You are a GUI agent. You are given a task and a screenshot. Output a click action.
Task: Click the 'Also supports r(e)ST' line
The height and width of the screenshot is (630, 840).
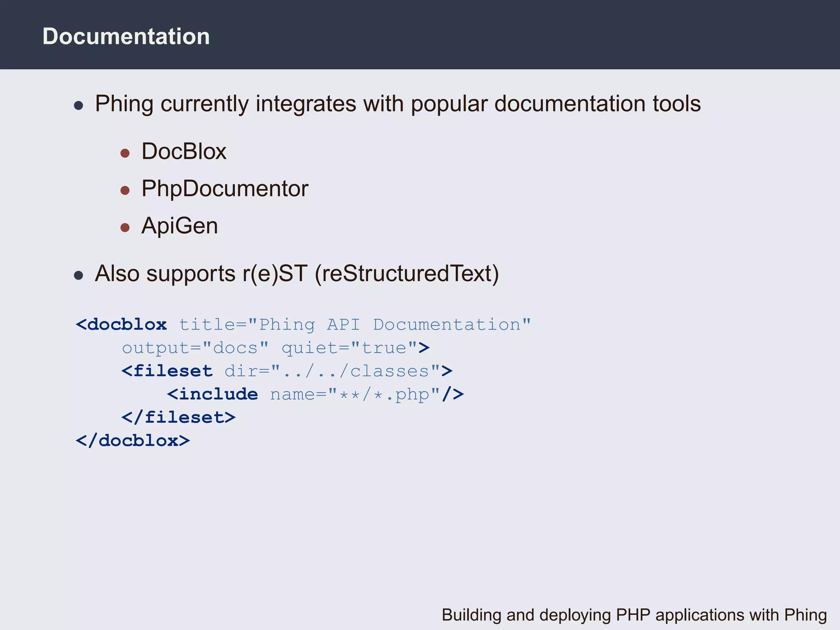(297, 274)
